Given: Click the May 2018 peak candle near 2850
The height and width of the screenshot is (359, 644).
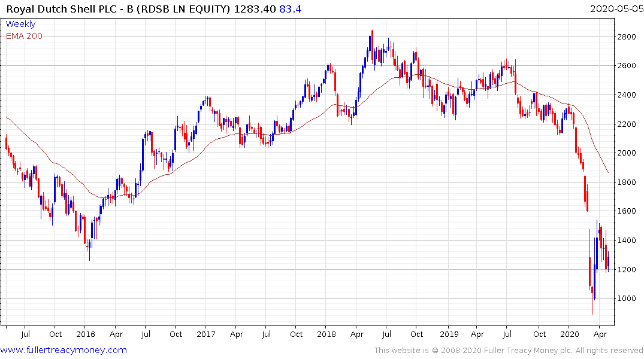Looking at the screenshot, I should pyautogui.click(x=372, y=46).
